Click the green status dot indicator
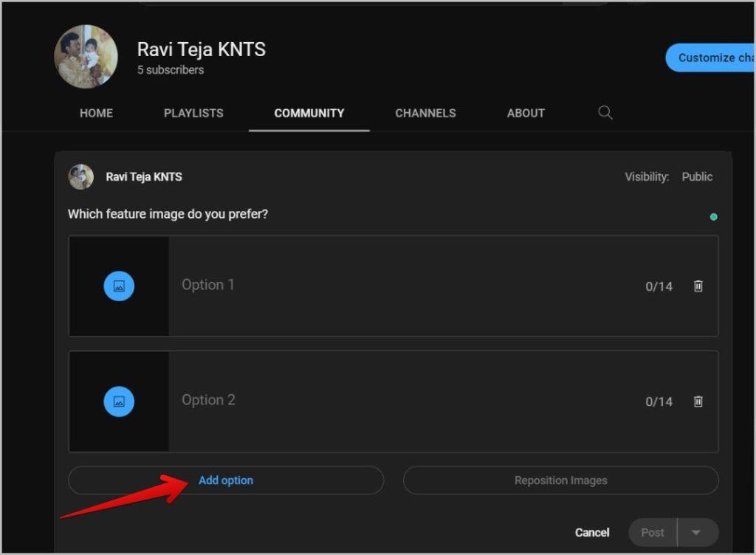The height and width of the screenshot is (555, 756). coord(714,217)
